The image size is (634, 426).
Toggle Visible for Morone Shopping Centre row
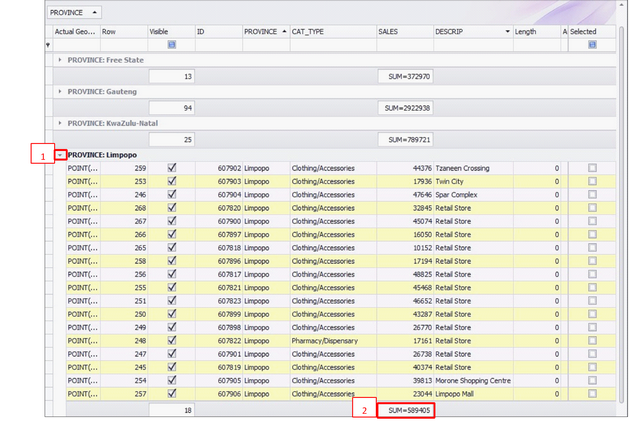click(171, 380)
